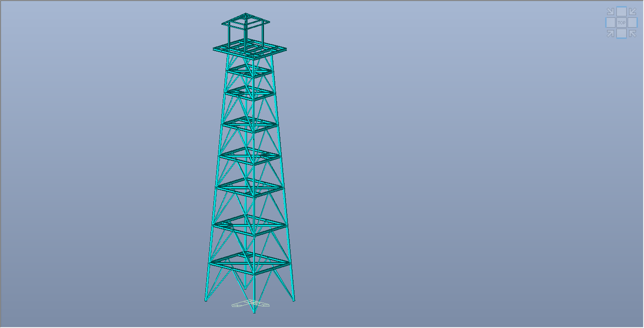Click the lower-left diagonal arrow in navigator
This screenshot has height=328, width=644.
pos(610,34)
